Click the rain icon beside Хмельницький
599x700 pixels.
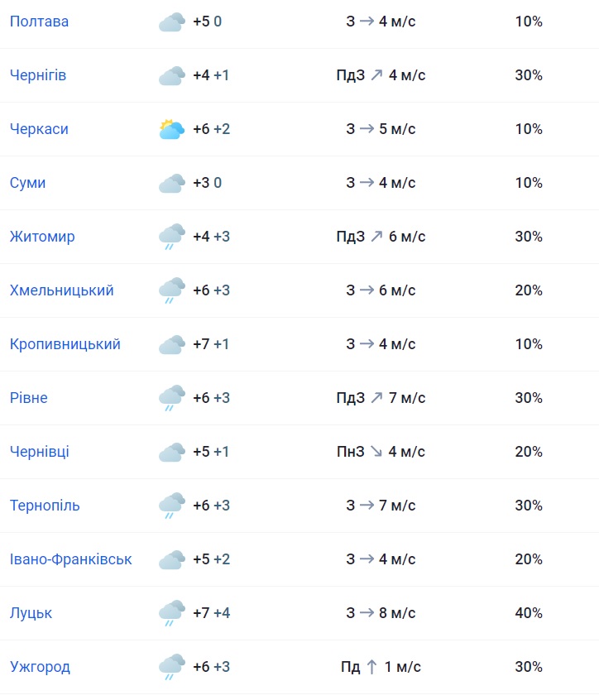point(171,291)
